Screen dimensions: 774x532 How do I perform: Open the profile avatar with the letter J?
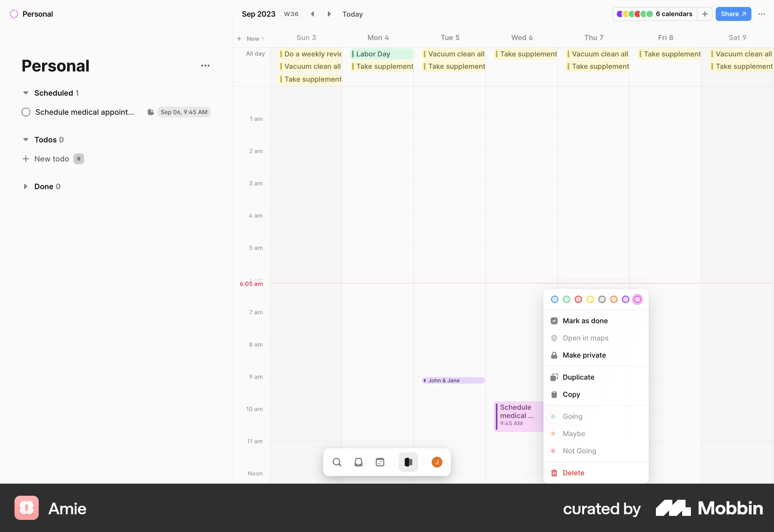(437, 462)
